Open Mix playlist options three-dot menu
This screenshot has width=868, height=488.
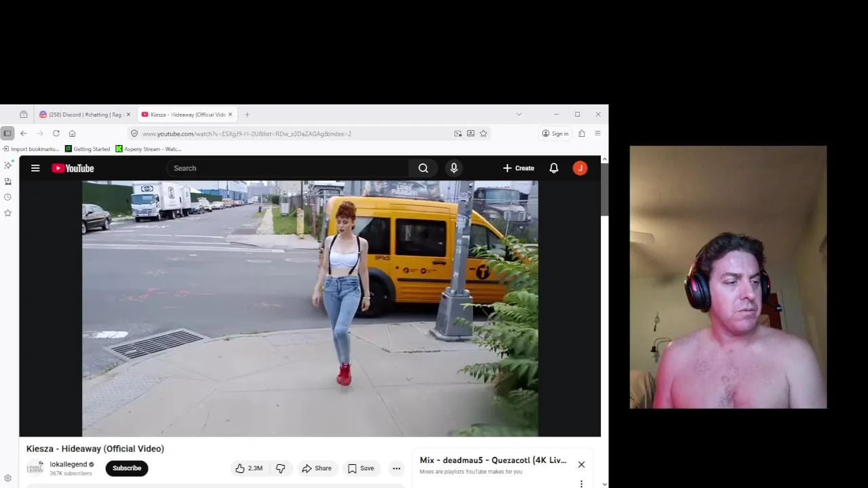[x=581, y=483]
